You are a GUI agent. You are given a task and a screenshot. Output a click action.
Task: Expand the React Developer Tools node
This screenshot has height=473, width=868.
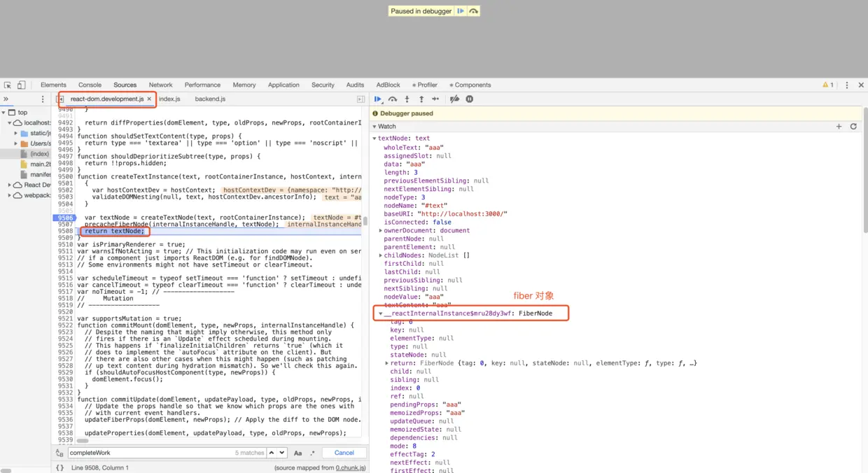tap(10, 185)
